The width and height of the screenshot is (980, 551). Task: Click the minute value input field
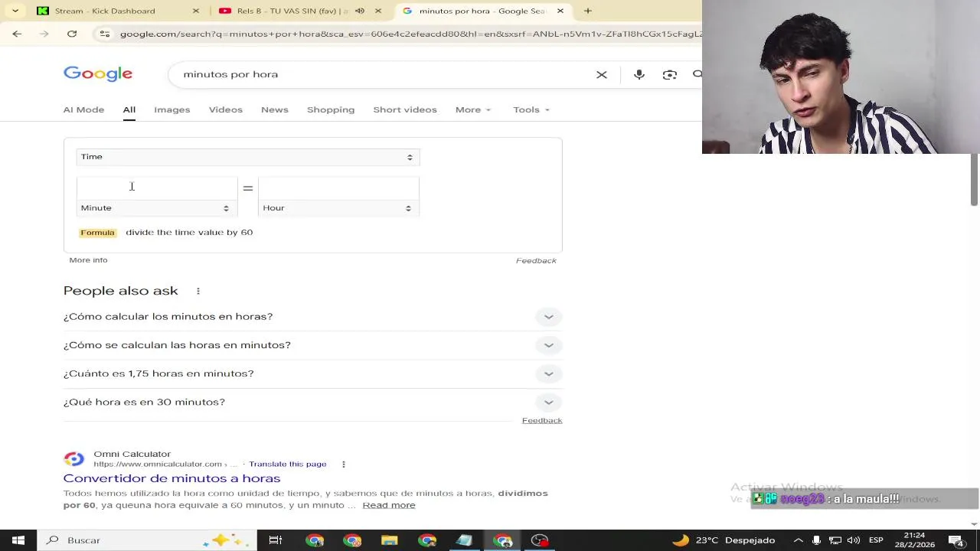tap(156, 187)
